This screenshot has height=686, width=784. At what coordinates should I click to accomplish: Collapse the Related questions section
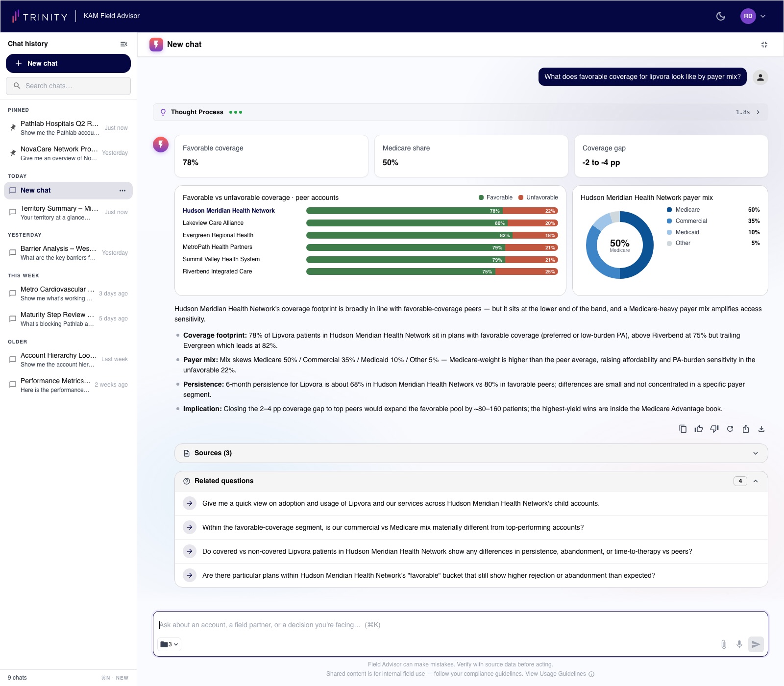(471, 481)
